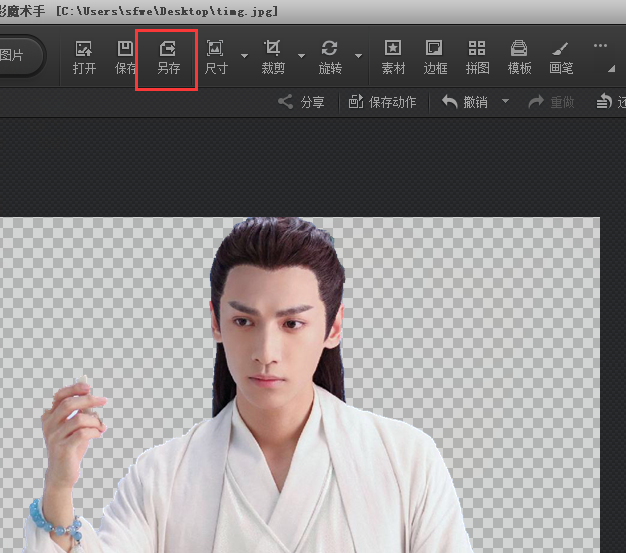Click the title bar file path text

167,11
